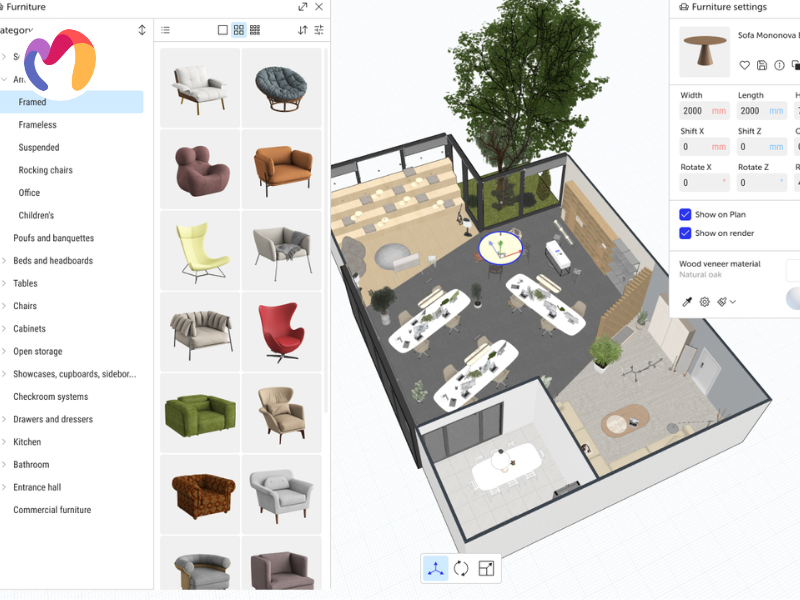Choose the Suspended armchairs subcategory
Image resolution: width=800 pixels, height=600 pixels.
coord(39,148)
